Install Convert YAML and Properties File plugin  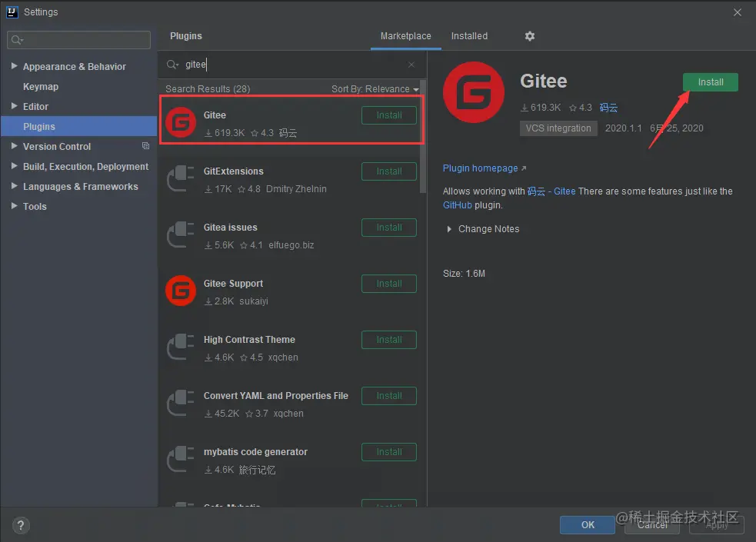[x=389, y=396]
